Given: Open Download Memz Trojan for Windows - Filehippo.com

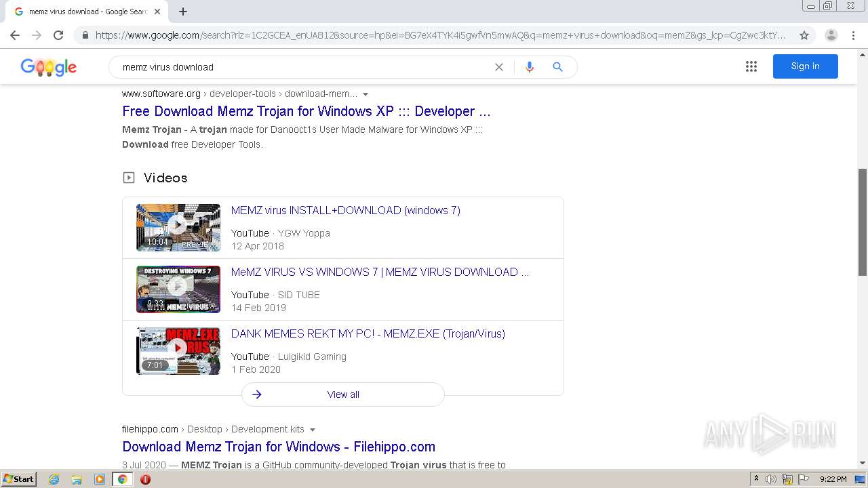Looking at the screenshot, I should pos(279,447).
